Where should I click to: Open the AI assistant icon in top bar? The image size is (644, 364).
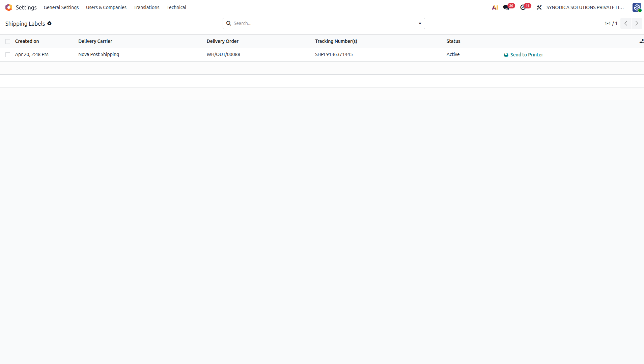tap(495, 7)
